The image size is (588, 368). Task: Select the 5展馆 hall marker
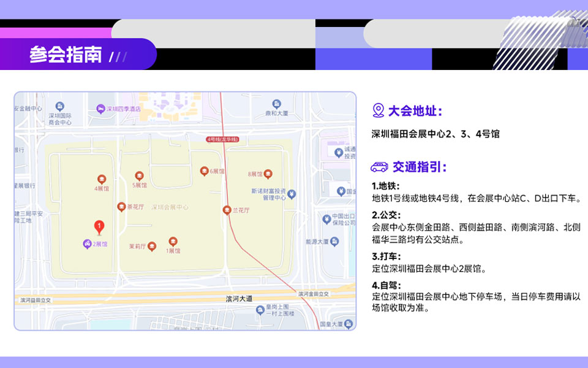139,176
